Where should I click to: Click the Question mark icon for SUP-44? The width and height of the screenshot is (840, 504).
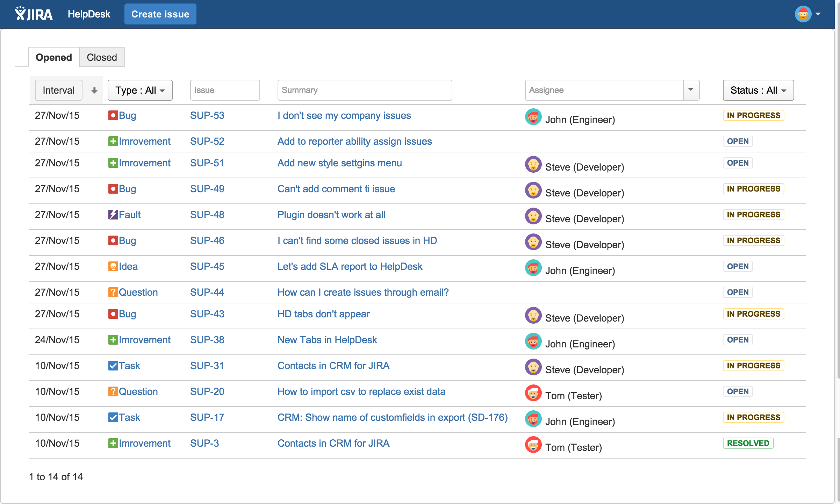pyautogui.click(x=113, y=292)
